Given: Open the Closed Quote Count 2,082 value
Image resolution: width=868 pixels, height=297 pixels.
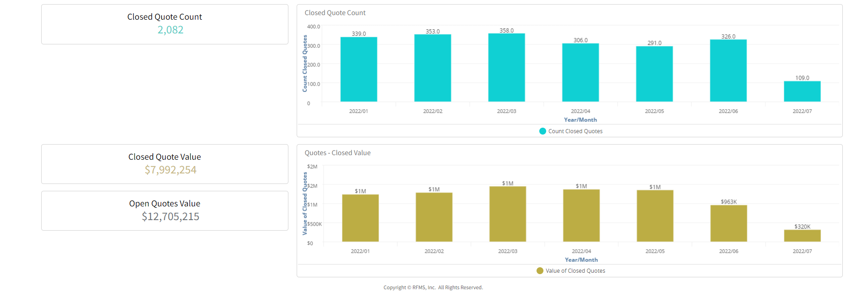Looking at the screenshot, I should [x=170, y=30].
